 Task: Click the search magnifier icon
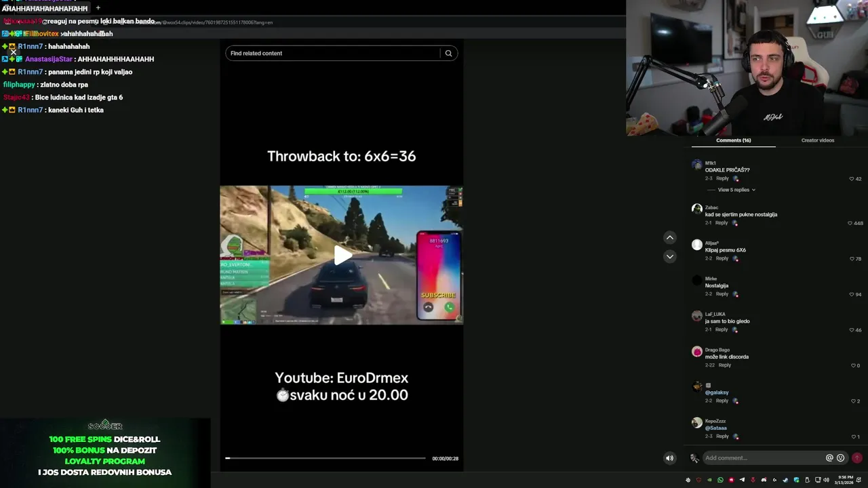pos(448,54)
